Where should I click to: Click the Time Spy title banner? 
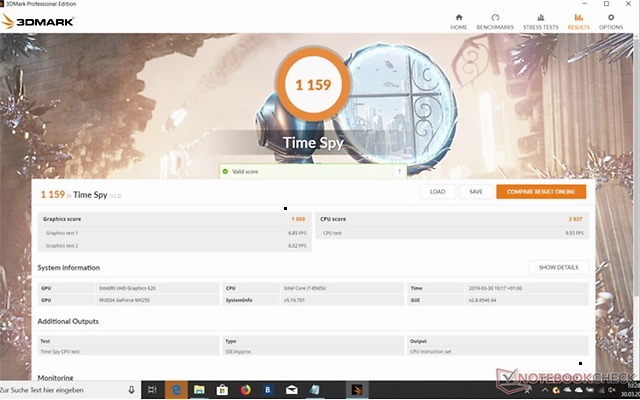pos(313,143)
